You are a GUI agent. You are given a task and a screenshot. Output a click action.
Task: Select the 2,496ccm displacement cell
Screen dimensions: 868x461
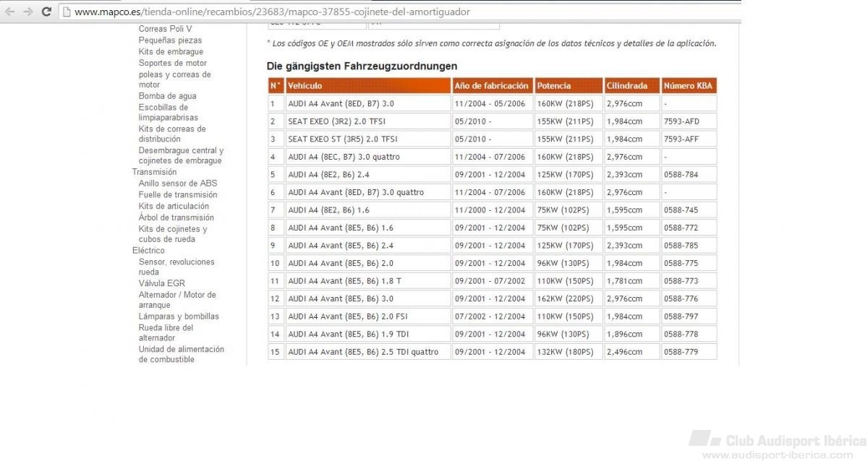631,352
